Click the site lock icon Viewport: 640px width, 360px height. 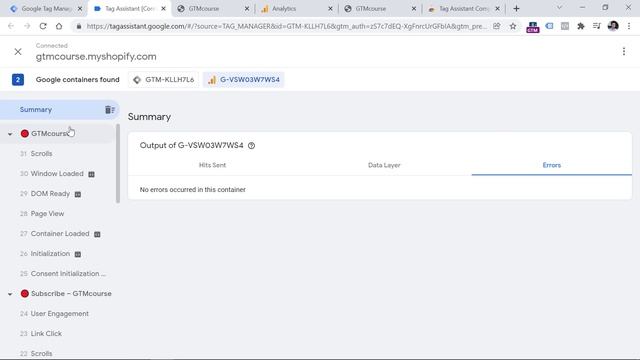79,26
